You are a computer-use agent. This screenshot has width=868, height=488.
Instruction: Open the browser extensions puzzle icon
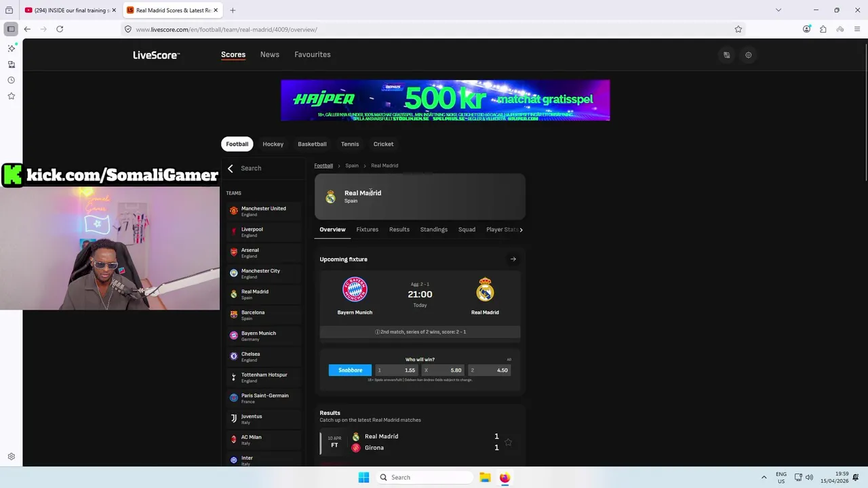[823, 29]
